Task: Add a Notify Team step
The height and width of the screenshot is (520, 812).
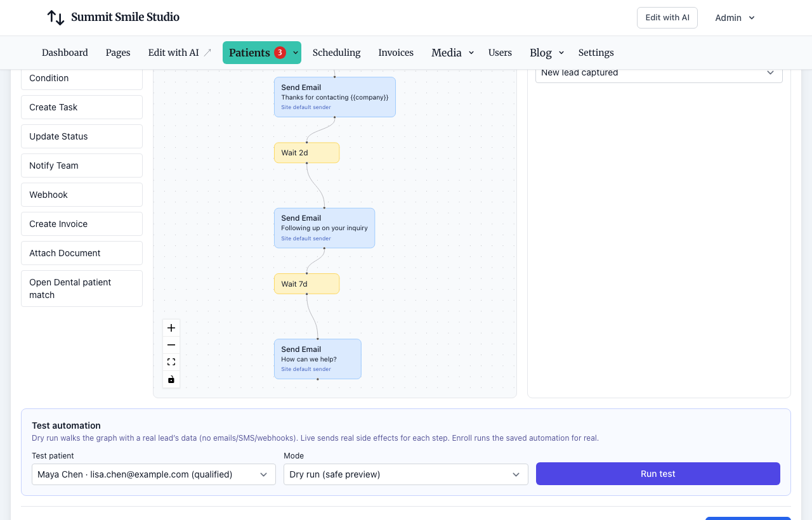Action: 82,166
